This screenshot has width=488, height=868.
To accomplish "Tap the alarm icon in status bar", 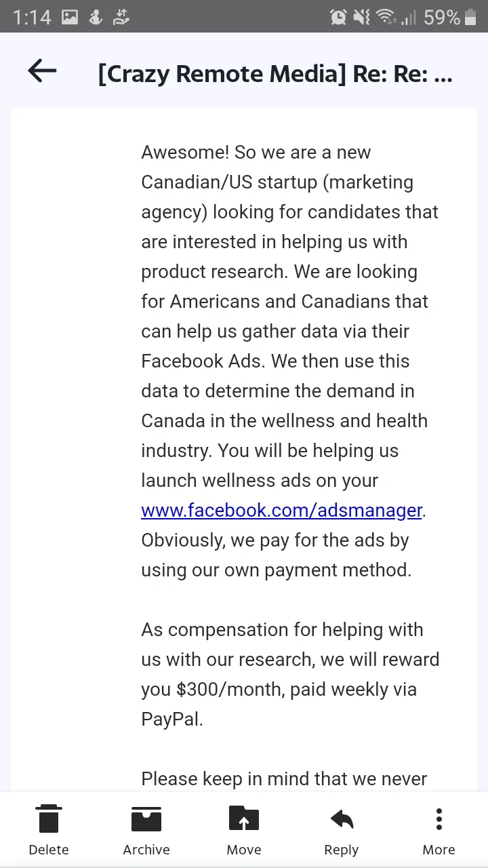I will coord(338,17).
